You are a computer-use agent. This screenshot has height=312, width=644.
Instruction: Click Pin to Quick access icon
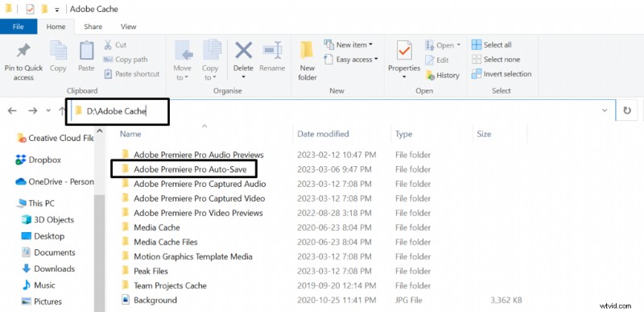pyautogui.click(x=23, y=52)
